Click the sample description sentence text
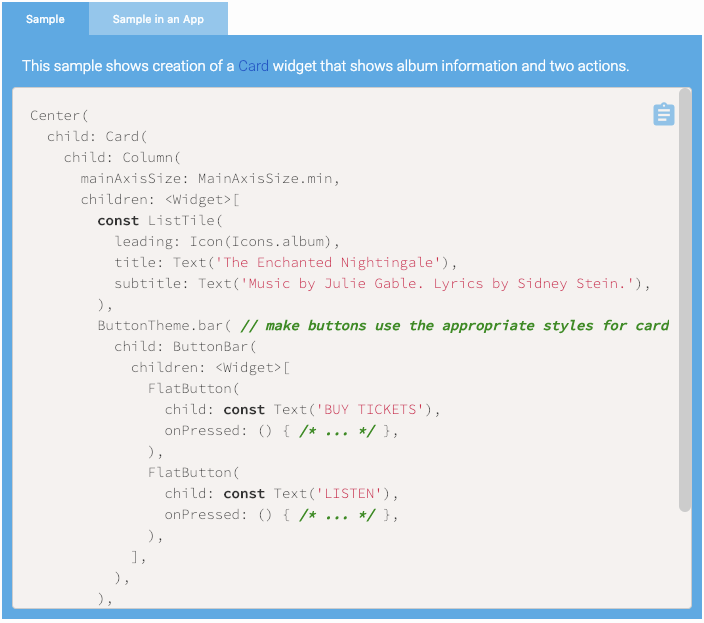 coord(326,66)
